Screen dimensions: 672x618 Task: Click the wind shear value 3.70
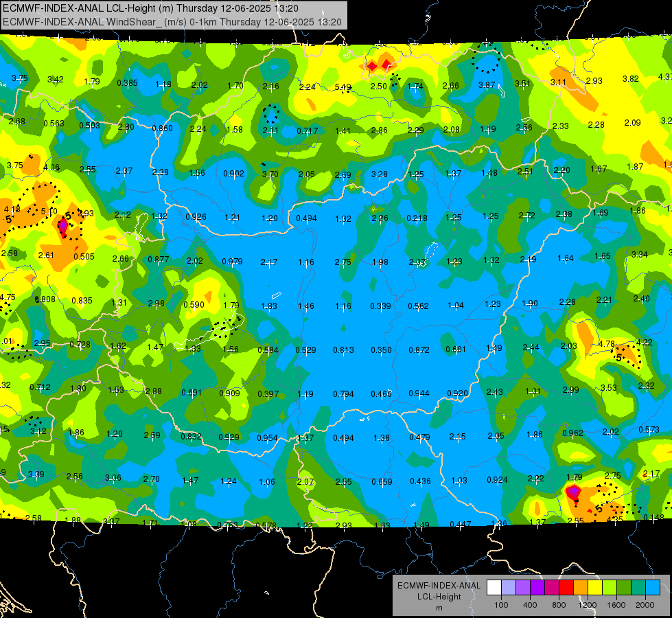pos(270,174)
